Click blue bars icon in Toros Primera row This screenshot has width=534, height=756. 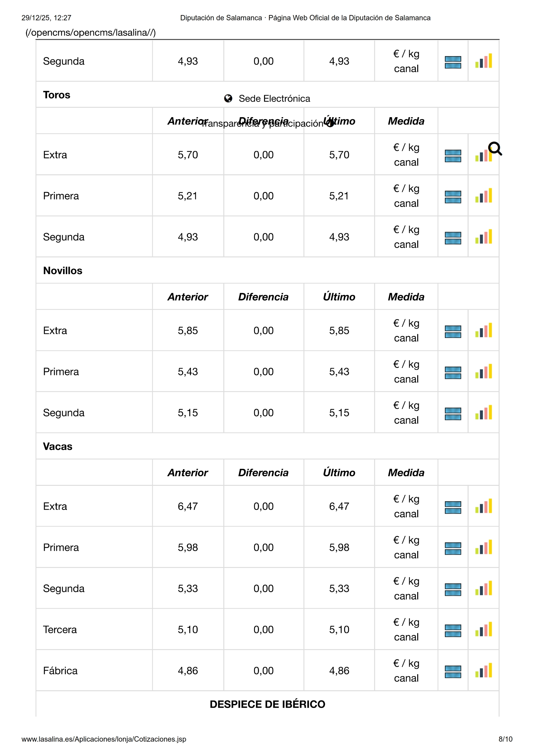coord(453,197)
